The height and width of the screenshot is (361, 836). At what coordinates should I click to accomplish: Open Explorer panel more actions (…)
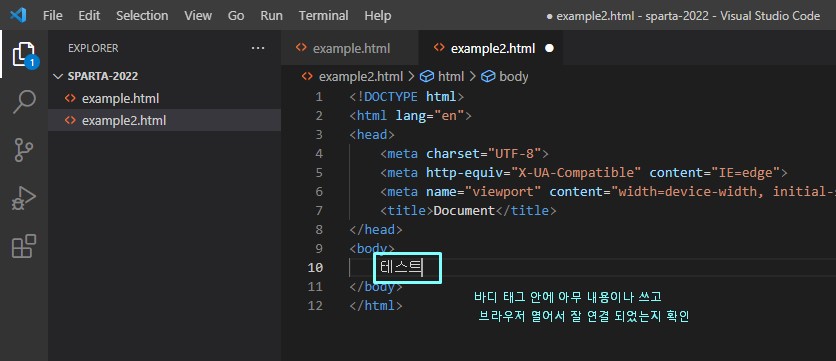[x=258, y=49]
